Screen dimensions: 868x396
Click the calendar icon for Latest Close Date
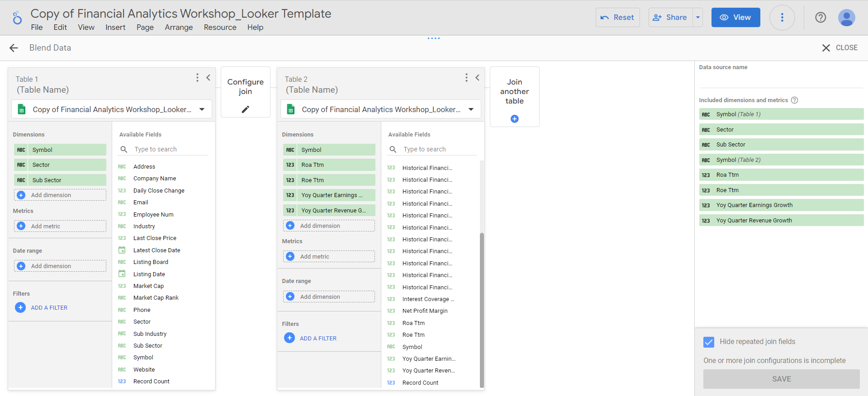122,250
